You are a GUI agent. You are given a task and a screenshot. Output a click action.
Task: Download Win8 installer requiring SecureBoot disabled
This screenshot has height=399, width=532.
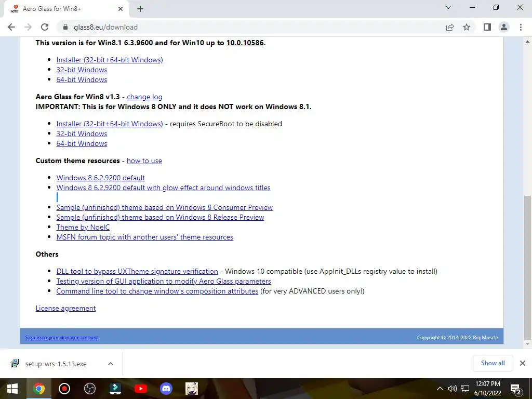110,124
